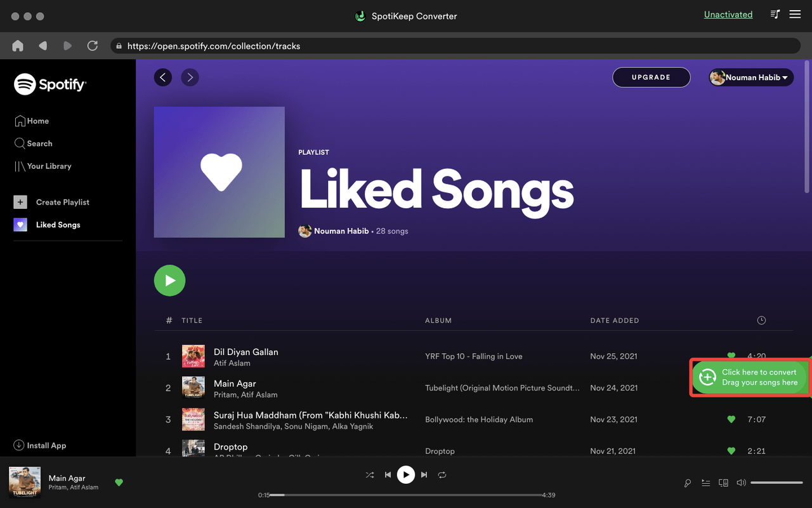The image size is (812, 508).
Task: Connect to a device
Action: (723, 483)
